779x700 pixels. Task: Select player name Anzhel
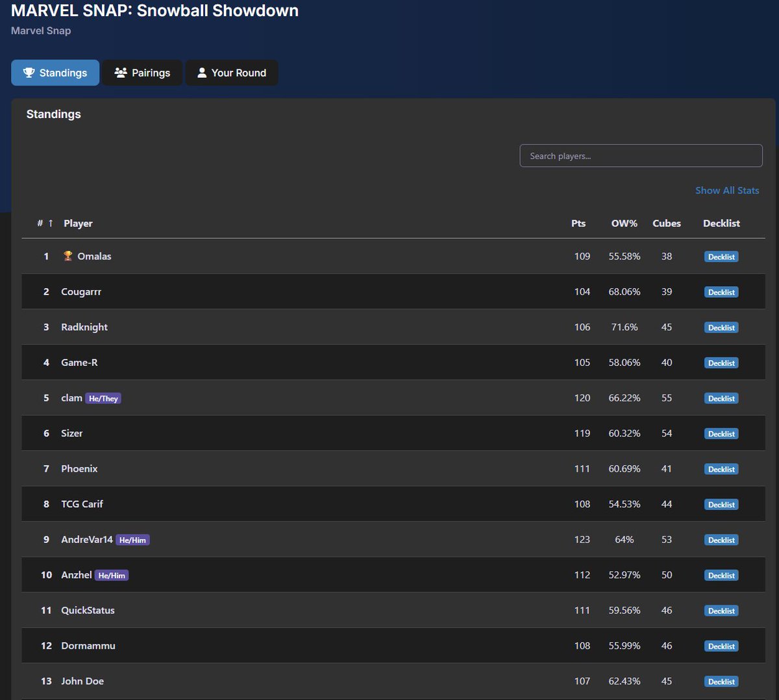pyautogui.click(x=77, y=575)
